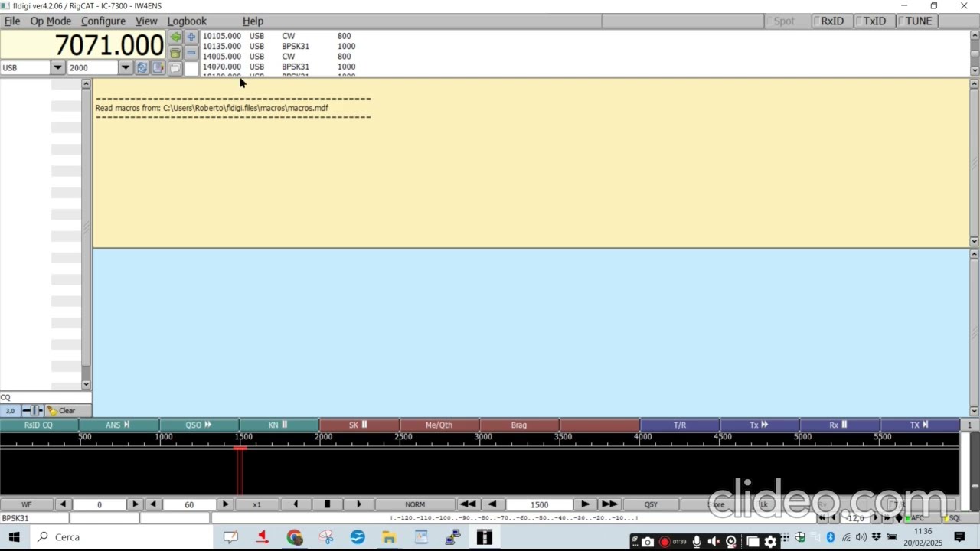Run the RsID CQ macro

click(x=39, y=425)
